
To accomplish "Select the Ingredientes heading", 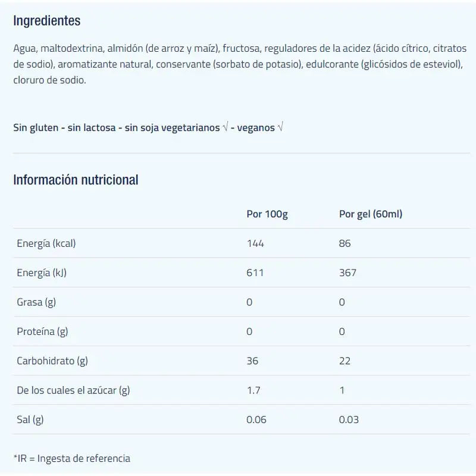I will tap(47, 21).
